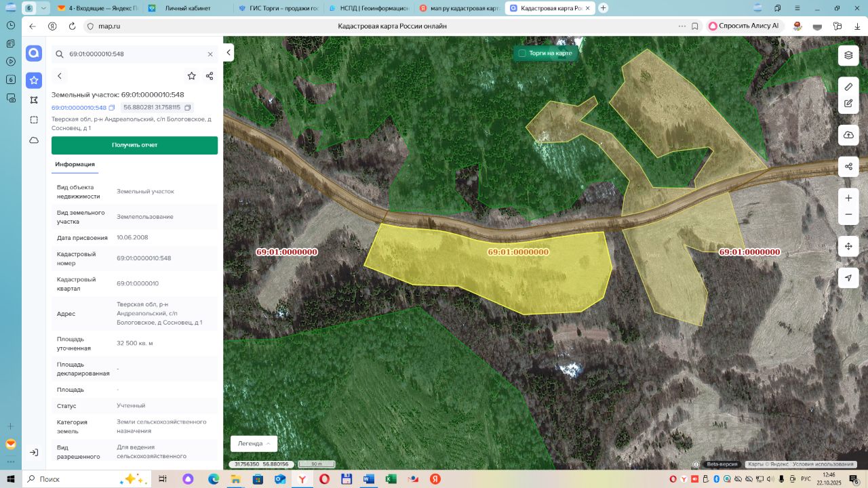Open Microsoft Edge from the taskbar

coord(214,479)
